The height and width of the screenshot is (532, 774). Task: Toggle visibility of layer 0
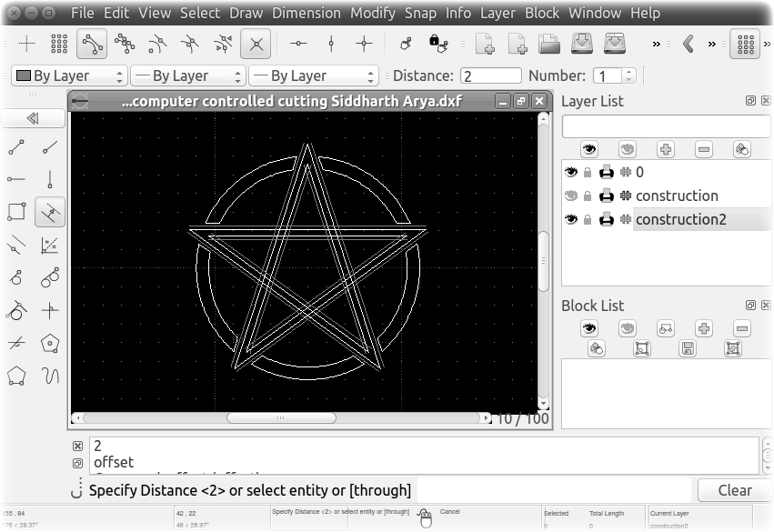571,172
